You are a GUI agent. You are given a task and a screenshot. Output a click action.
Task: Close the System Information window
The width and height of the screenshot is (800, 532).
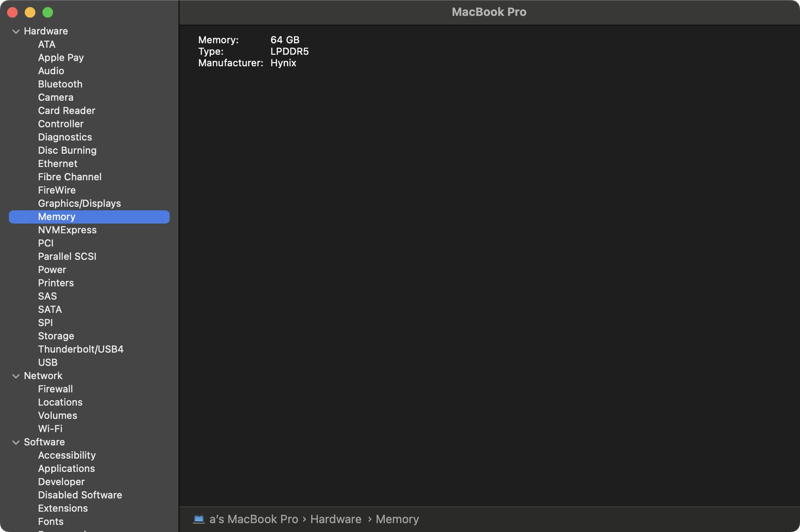click(x=12, y=12)
